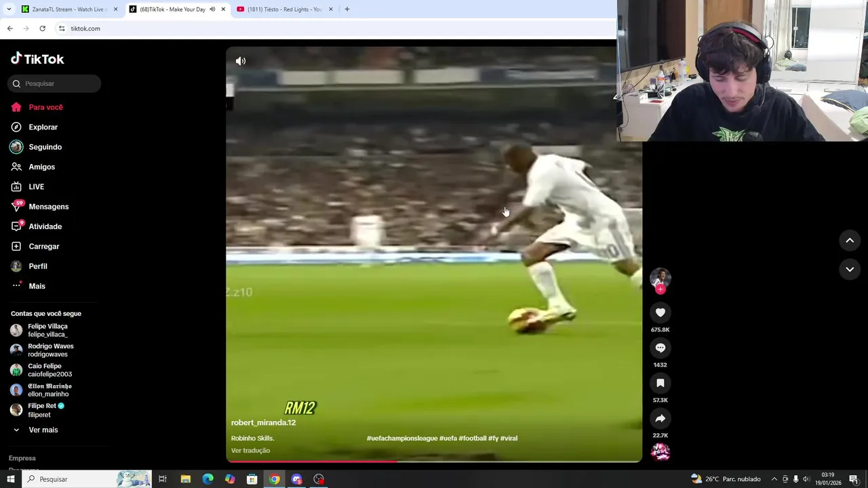Open the creator avatar beside video
868x488 pixels.
[660, 278]
